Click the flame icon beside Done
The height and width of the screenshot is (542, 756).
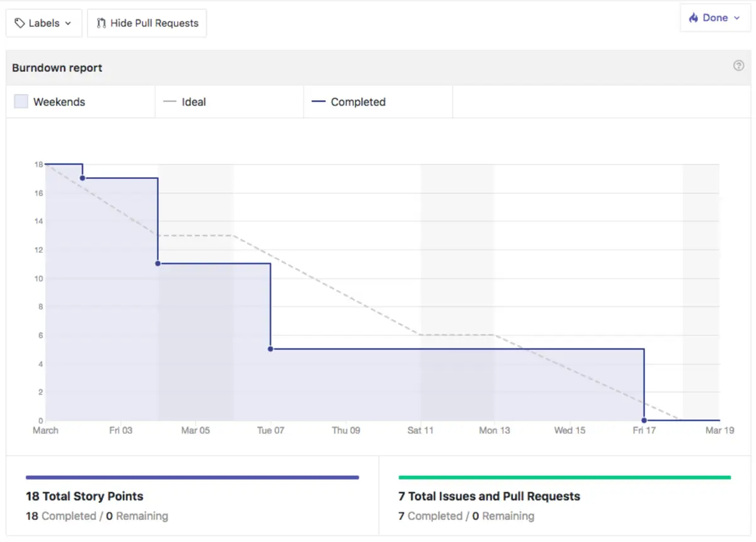click(695, 18)
